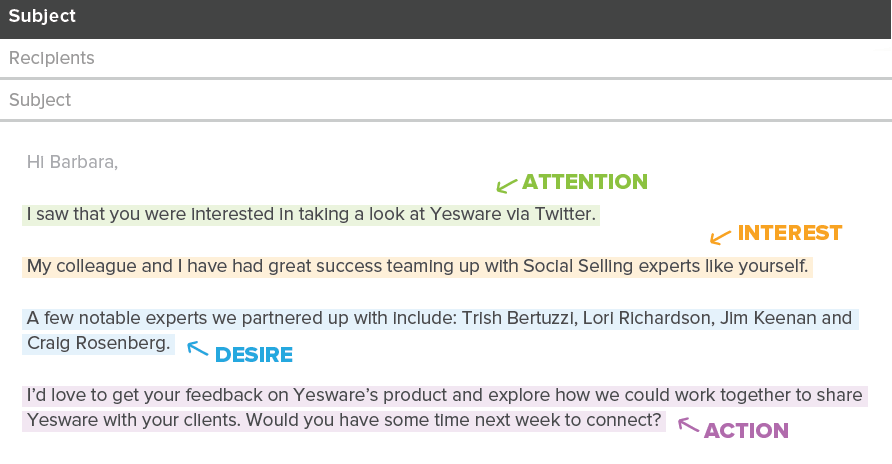Image resolution: width=892 pixels, height=464 pixels.
Task: Click the green highlighted Yesware via Twitter sentence
Action: coord(311,215)
